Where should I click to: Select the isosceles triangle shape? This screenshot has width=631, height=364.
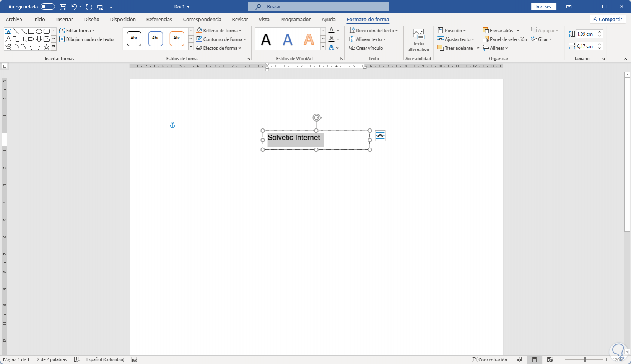click(x=8, y=39)
